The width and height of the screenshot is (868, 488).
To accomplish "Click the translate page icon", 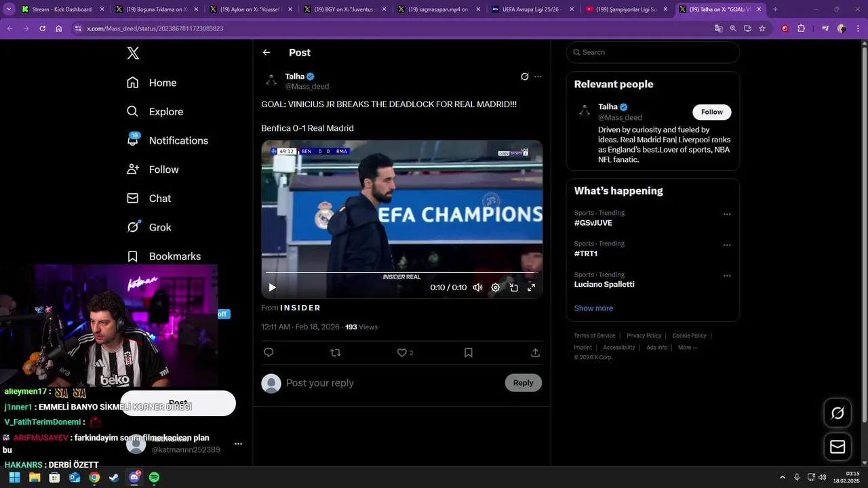I will click(718, 28).
